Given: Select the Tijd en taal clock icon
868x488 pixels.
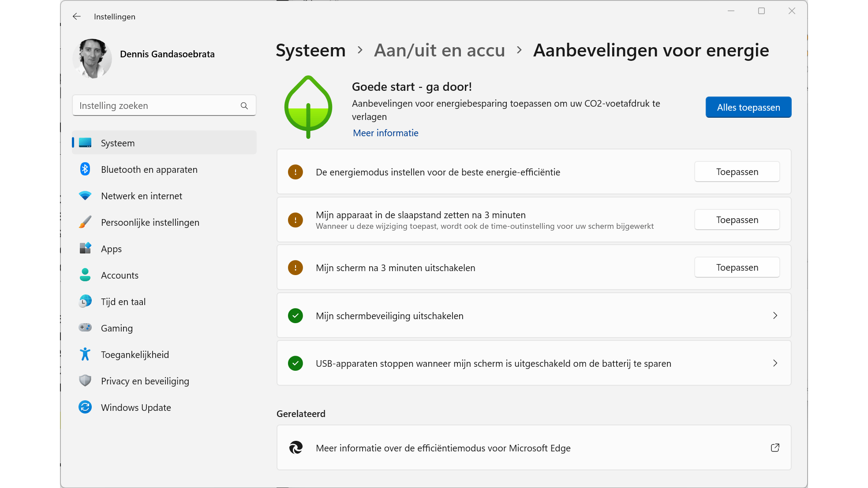Looking at the screenshot, I should (x=85, y=302).
